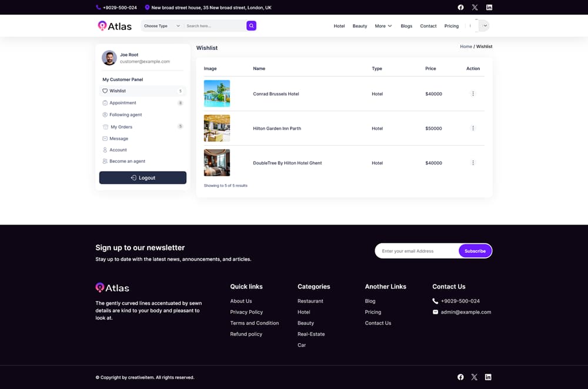Click the Wishlist heart icon in sidebar

pos(105,90)
